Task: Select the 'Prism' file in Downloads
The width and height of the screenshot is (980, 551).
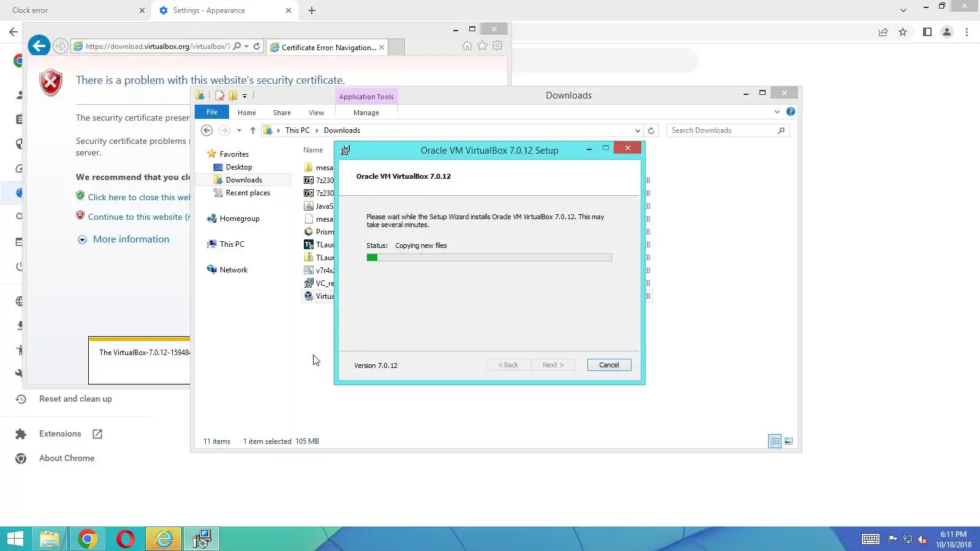Action: pyautogui.click(x=319, y=232)
